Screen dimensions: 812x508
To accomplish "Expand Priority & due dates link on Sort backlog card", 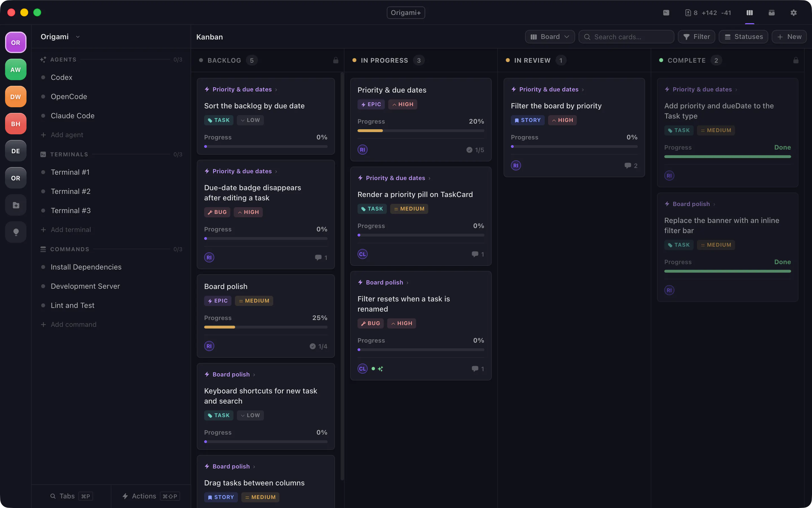I will coord(241,89).
